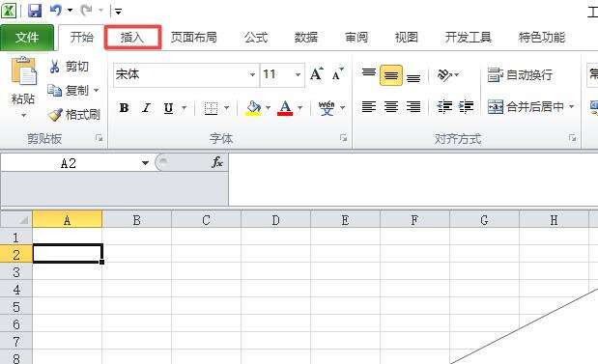598x364 pixels.
Task: Apply cell borders icon
Action: pos(211,108)
